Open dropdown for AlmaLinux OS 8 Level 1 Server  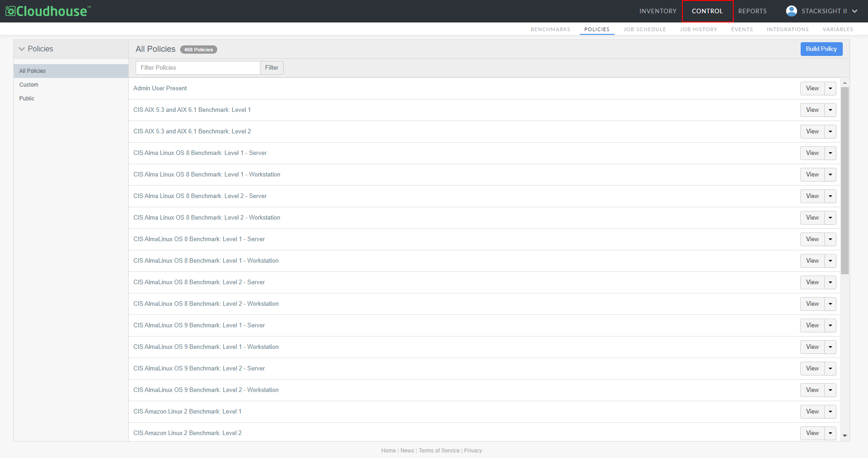(x=830, y=239)
